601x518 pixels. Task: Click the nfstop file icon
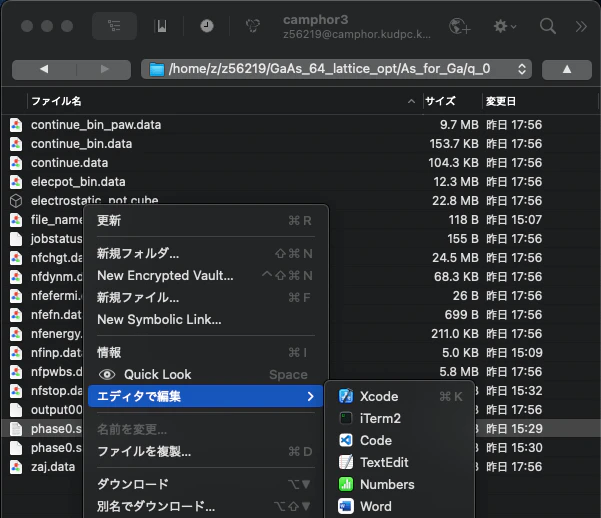coord(16,391)
